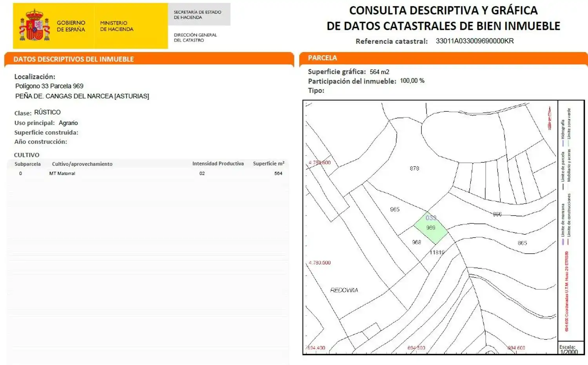Click parcel 878 on the map
The height and width of the screenshot is (365, 588).
(x=414, y=168)
